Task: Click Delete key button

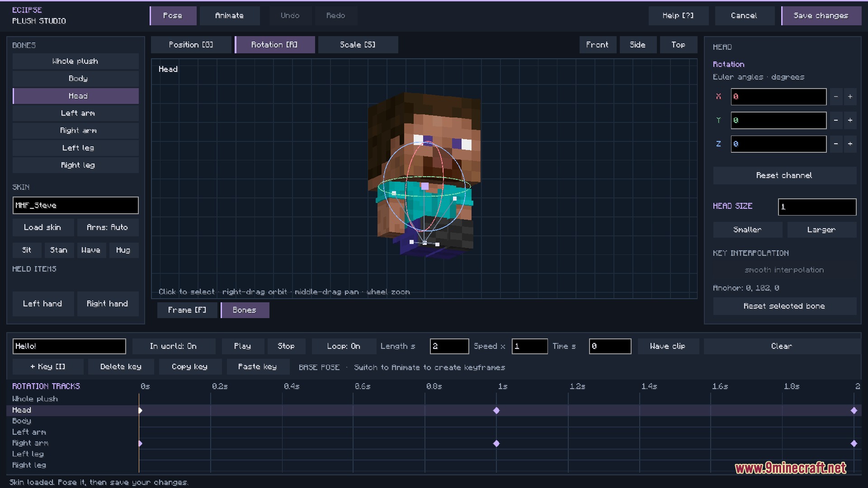Action: click(121, 367)
